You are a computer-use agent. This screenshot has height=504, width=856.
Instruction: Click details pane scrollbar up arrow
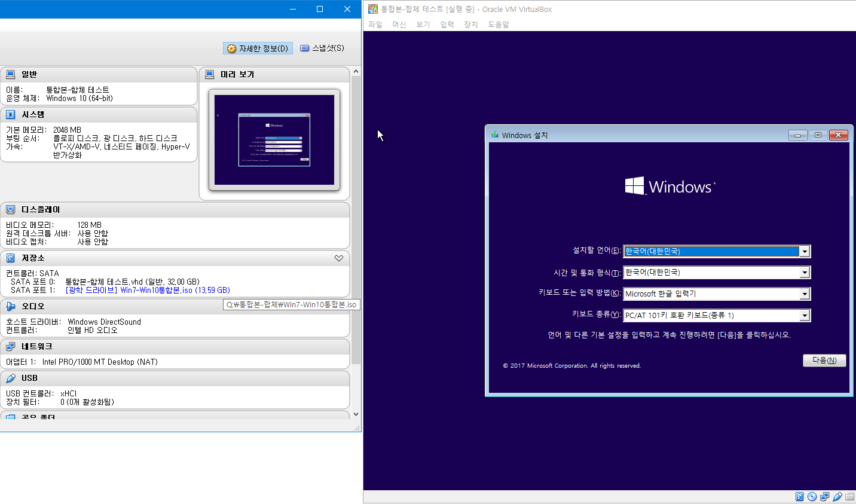(356, 71)
